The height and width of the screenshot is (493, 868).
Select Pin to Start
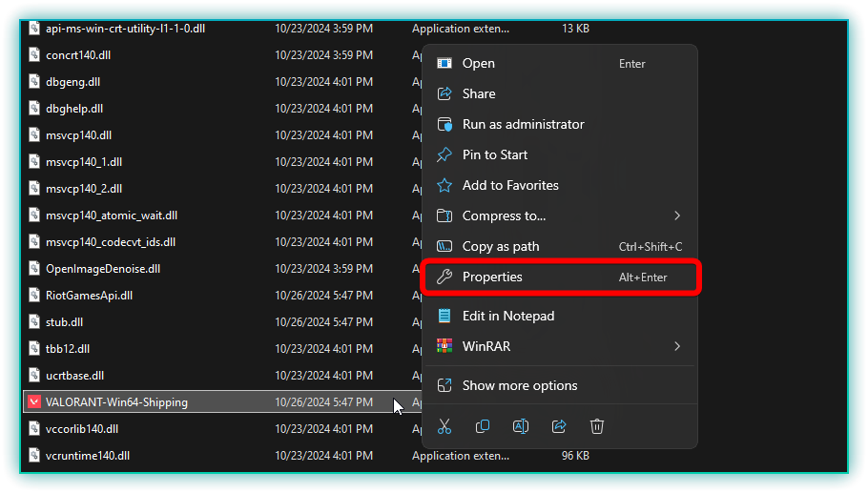click(559, 154)
